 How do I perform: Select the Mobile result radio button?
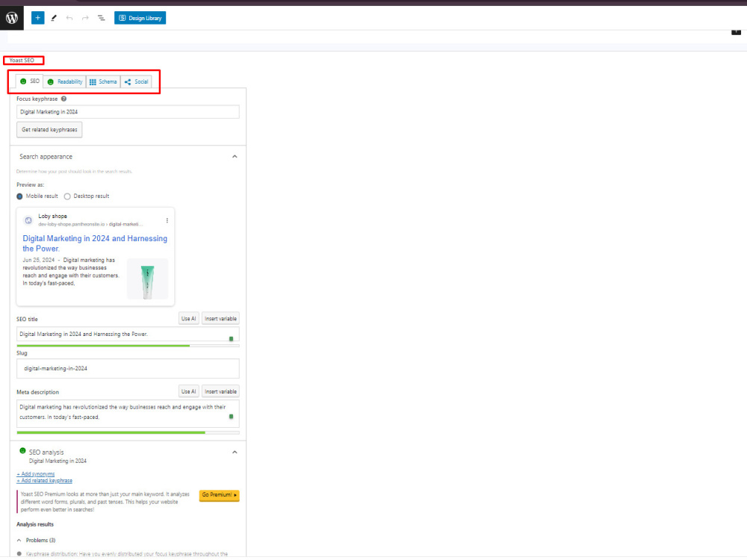click(x=19, y=196)
